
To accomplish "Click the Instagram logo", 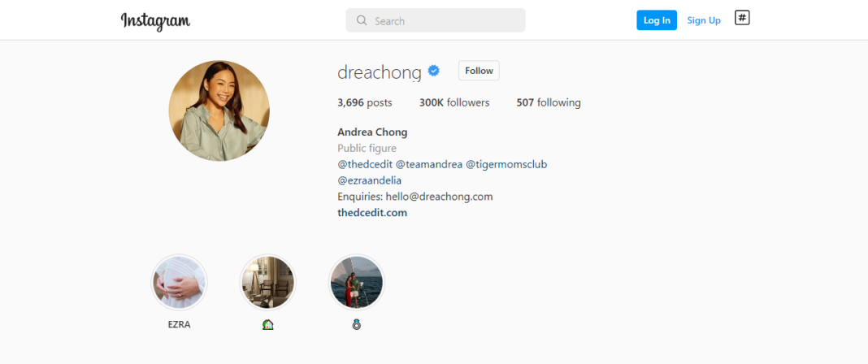I will point(155,21).
